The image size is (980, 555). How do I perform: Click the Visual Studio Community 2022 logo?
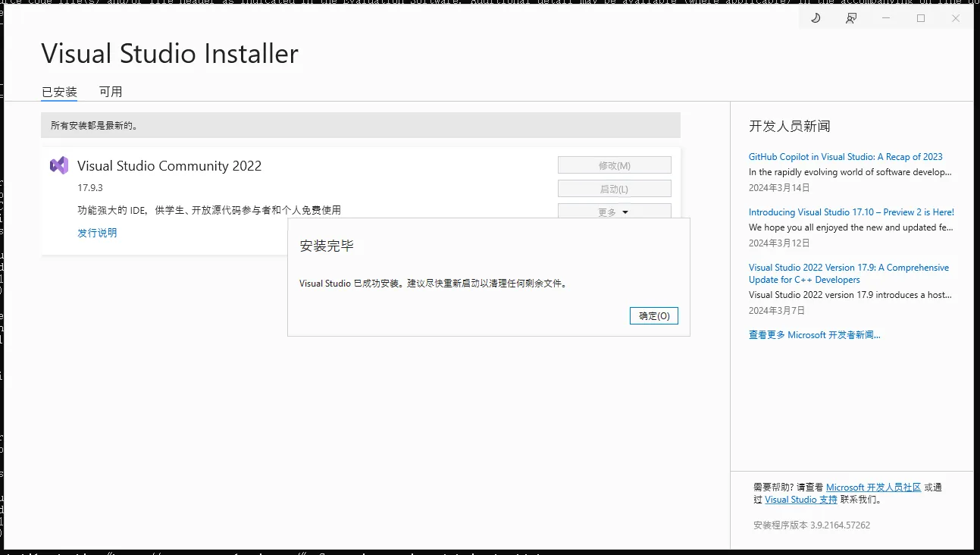[x=59, y=165]
